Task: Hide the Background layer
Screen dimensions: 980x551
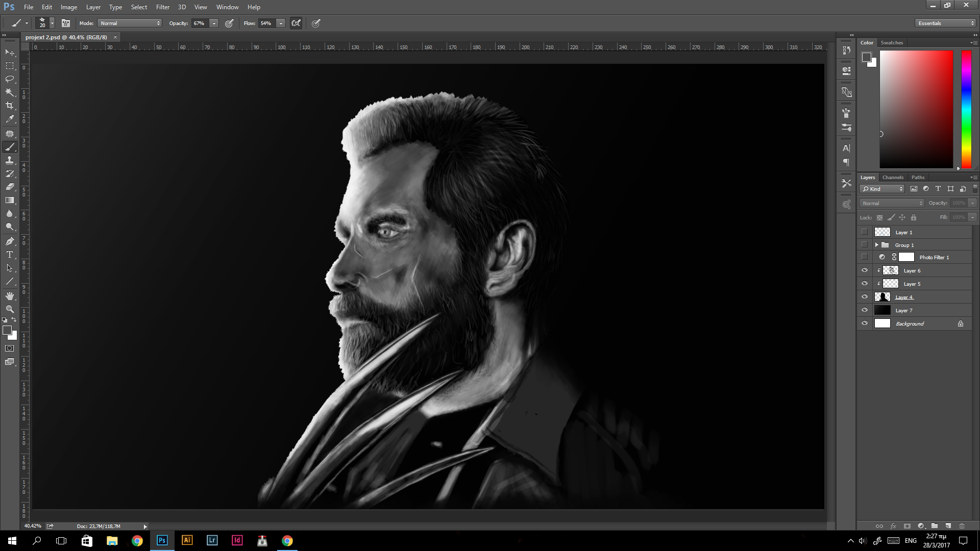Action: pyautogui.click(x=865, y=323)
